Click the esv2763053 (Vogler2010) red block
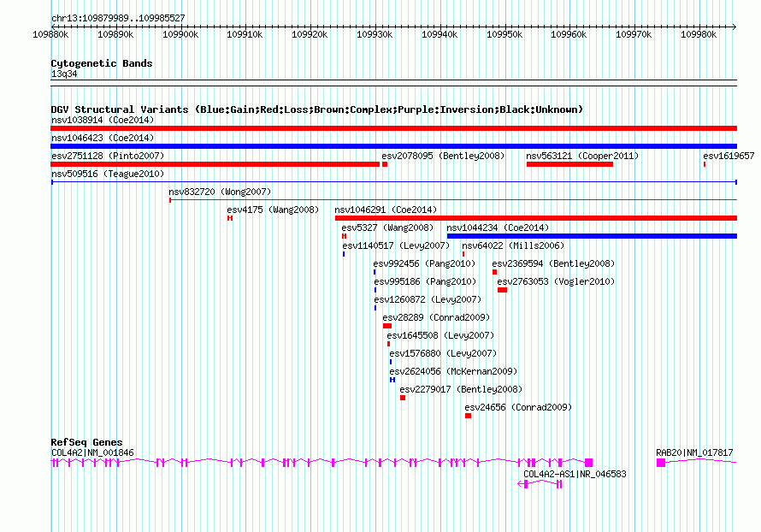 click(x=502, y=290)
